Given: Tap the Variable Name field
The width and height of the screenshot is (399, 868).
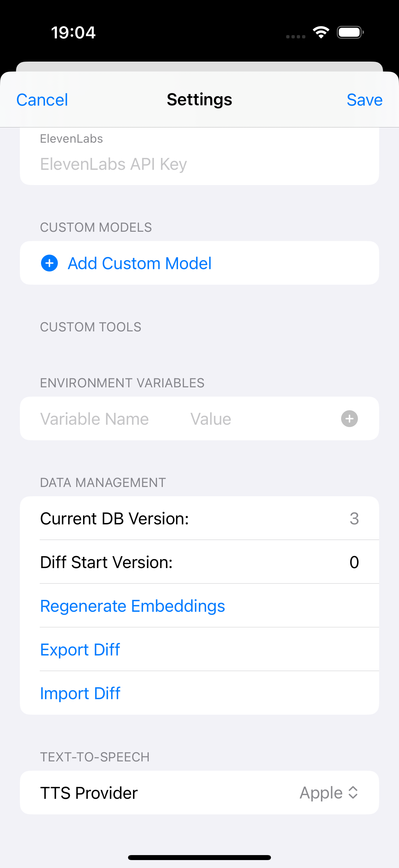Looking at the screenshot, I should point(95,418).
